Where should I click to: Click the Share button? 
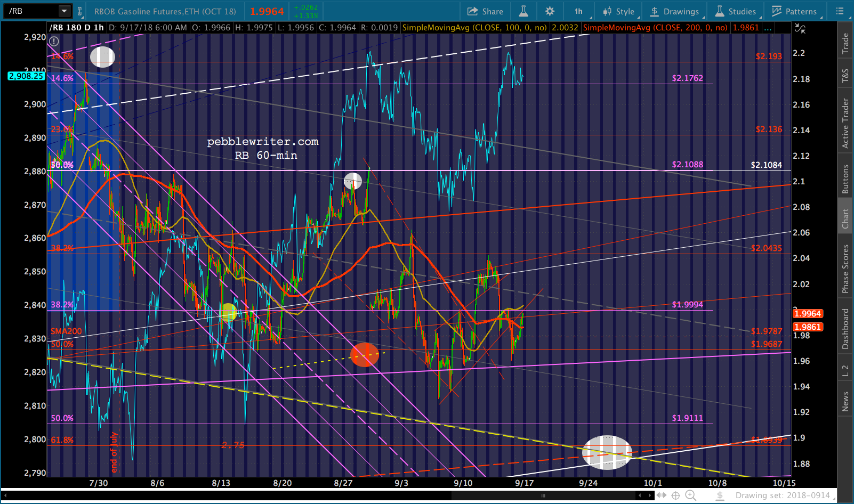click(x=485, y=11)
